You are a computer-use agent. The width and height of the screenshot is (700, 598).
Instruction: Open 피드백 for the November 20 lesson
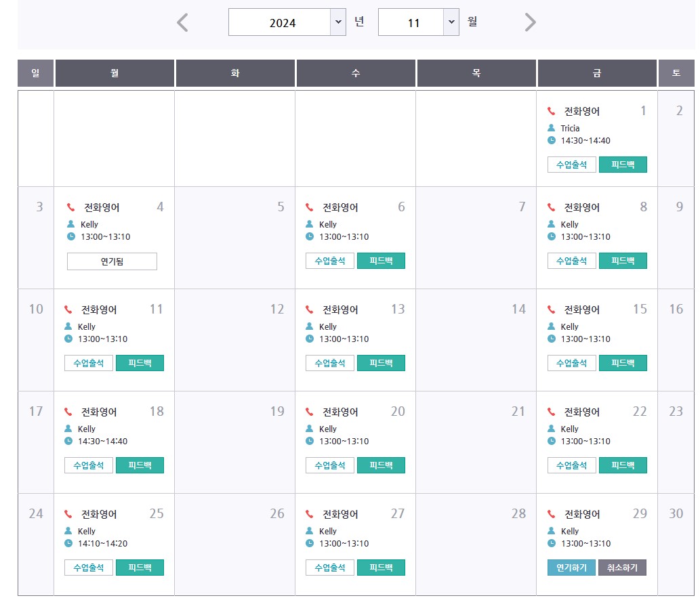click(381, 465)
